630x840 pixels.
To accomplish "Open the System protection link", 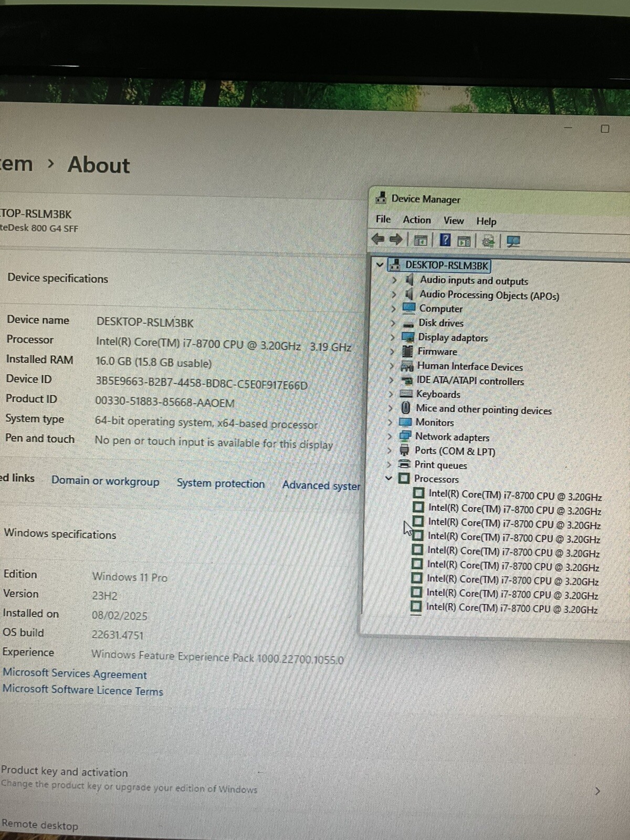I will click(x=220, y=483).
